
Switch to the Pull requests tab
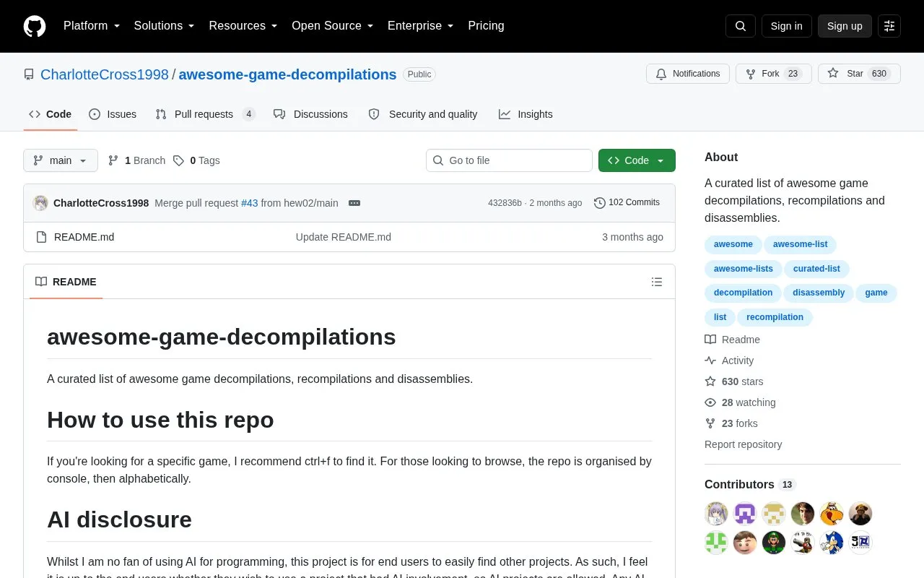tap(206, 114)
